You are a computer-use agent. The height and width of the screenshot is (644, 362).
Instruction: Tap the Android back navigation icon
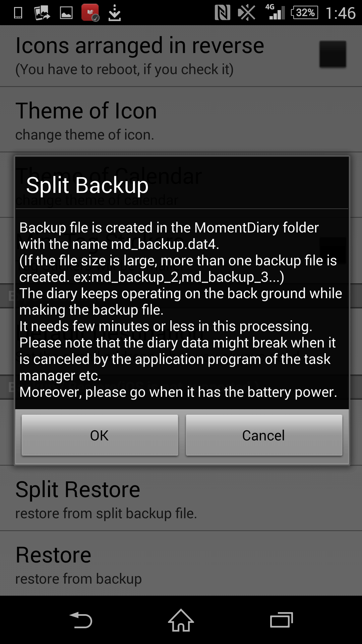80,620
